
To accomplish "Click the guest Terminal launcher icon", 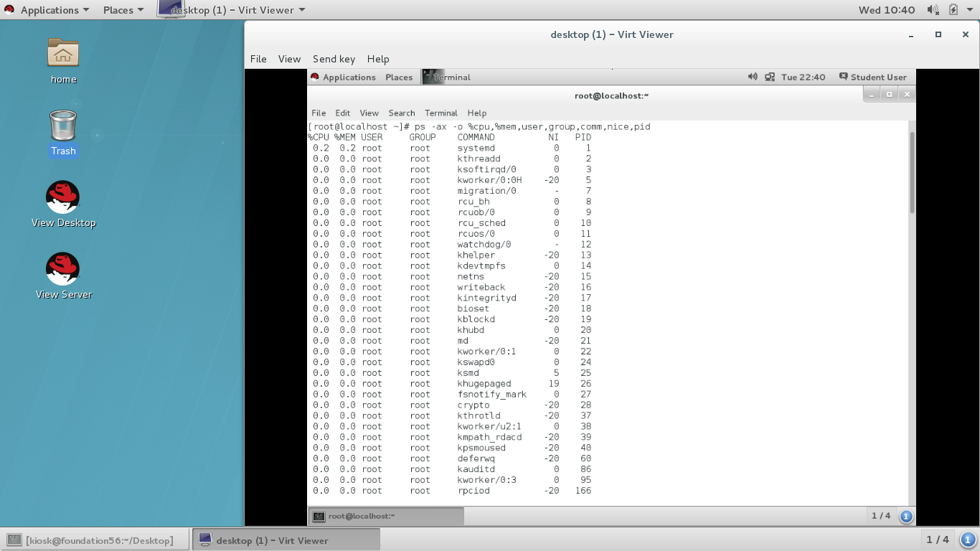I will (x=433, y=77).
